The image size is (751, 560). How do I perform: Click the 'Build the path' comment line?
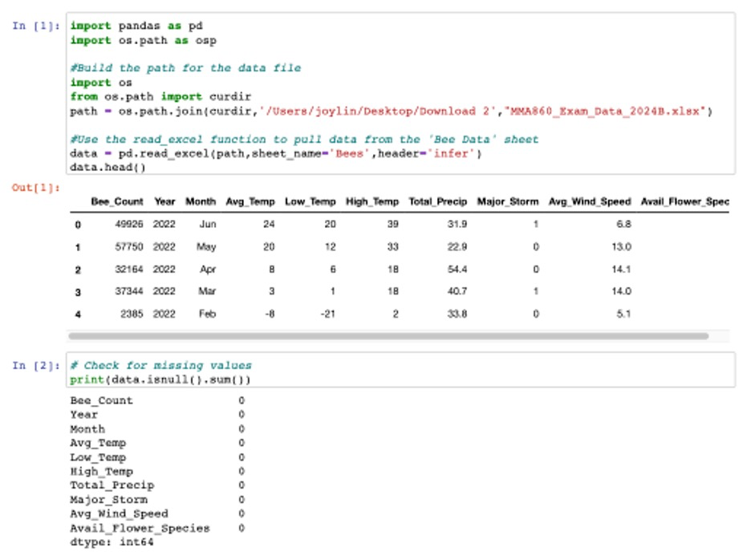[x=185, y=68]
